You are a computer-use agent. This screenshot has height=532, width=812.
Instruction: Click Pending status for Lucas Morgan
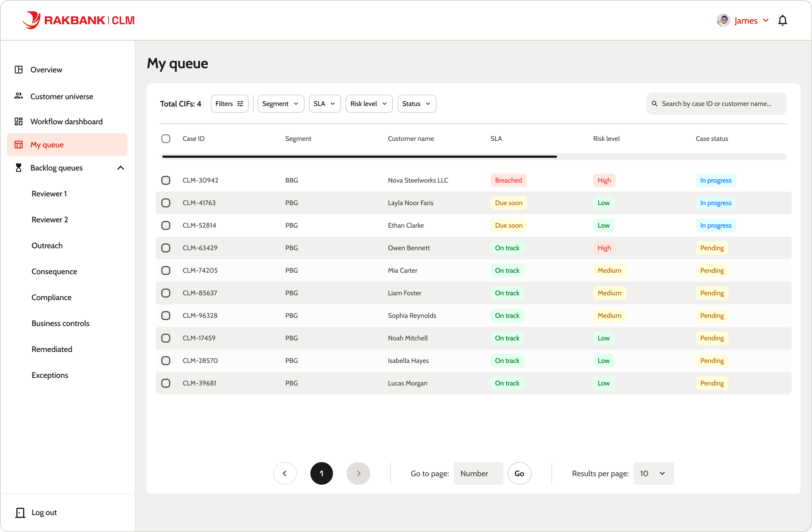pyautogui.click(x=712, y=383)
